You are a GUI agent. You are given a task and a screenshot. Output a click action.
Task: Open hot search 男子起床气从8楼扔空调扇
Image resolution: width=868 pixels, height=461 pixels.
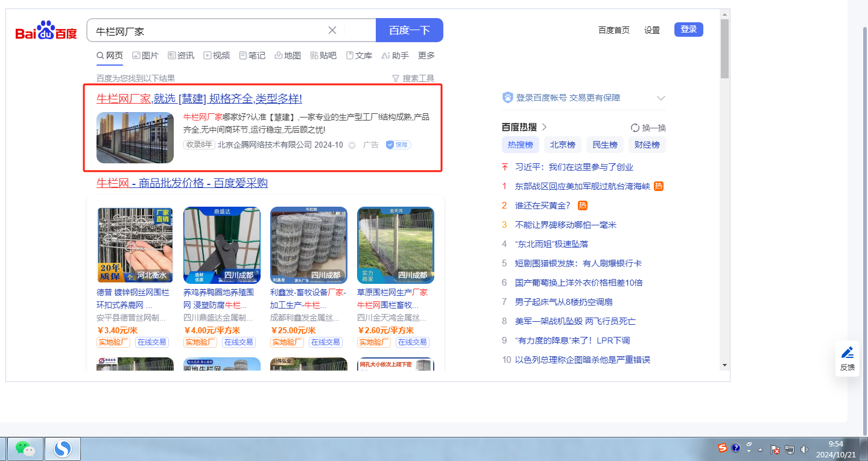point(564,302)
